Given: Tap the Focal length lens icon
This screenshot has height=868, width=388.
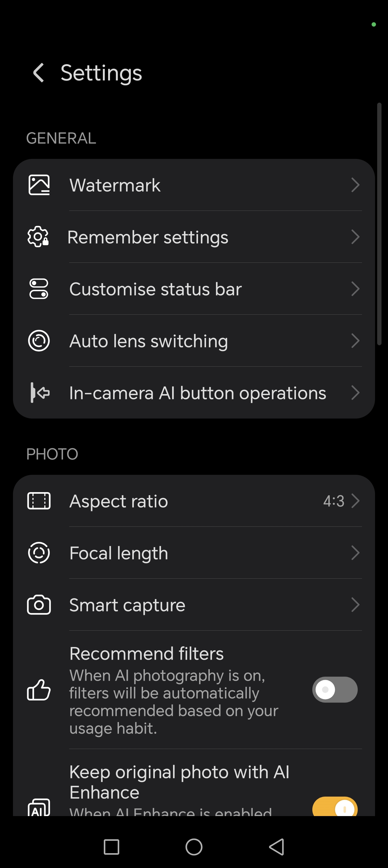Looking at the screenshot, I should [x=39, y=553].
